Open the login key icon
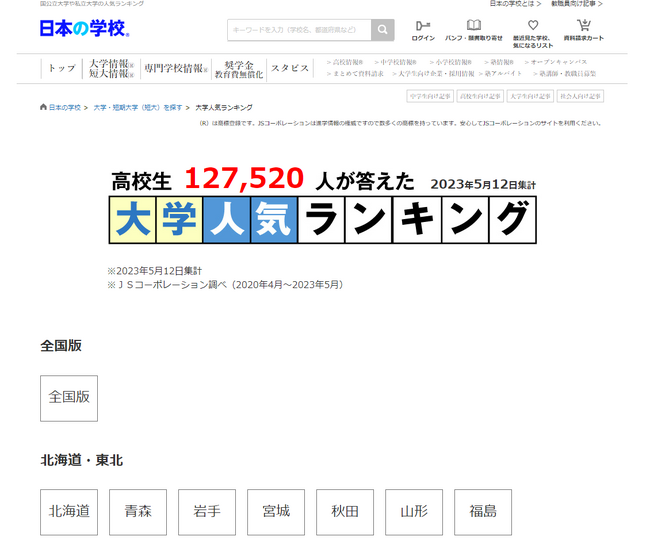 [x=423, y=26]
